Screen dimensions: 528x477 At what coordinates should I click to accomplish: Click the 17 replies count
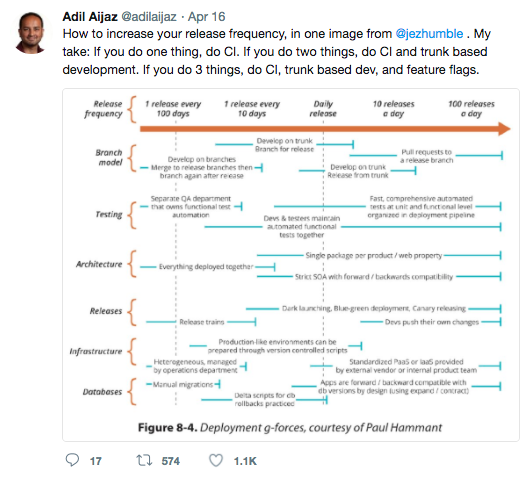coord(96,461)
